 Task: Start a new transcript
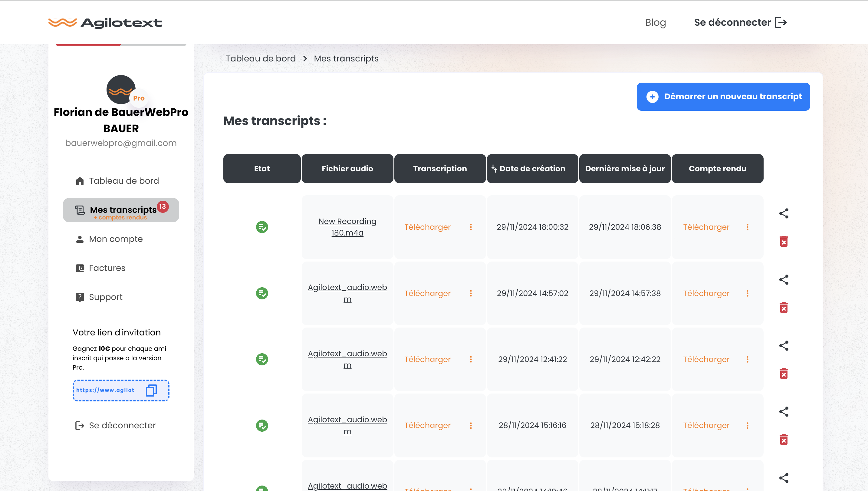723,97
